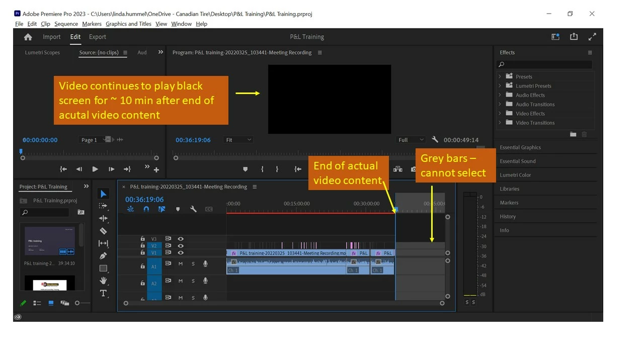Play the Source monitor clip

click(95, 169)
